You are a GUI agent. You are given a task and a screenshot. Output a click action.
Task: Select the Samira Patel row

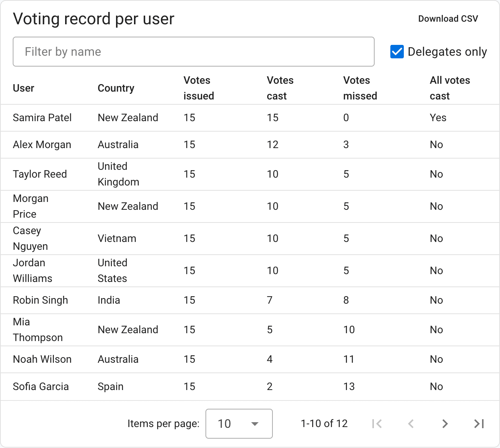(x=250, y=118)
